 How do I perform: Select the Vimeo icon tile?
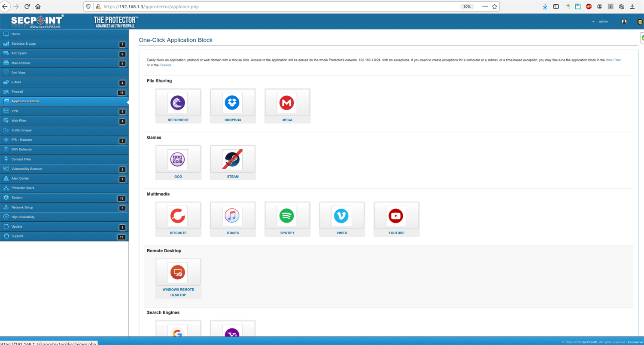[x=341, y=216]
